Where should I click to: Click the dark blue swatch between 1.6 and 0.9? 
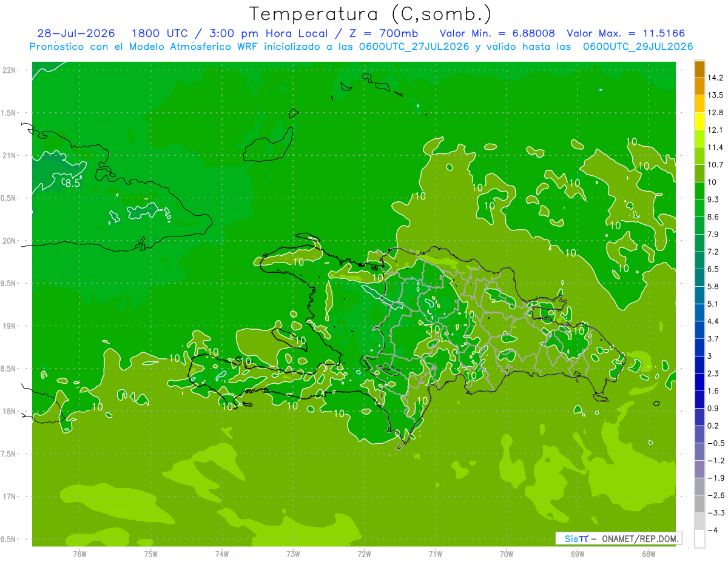699,400
